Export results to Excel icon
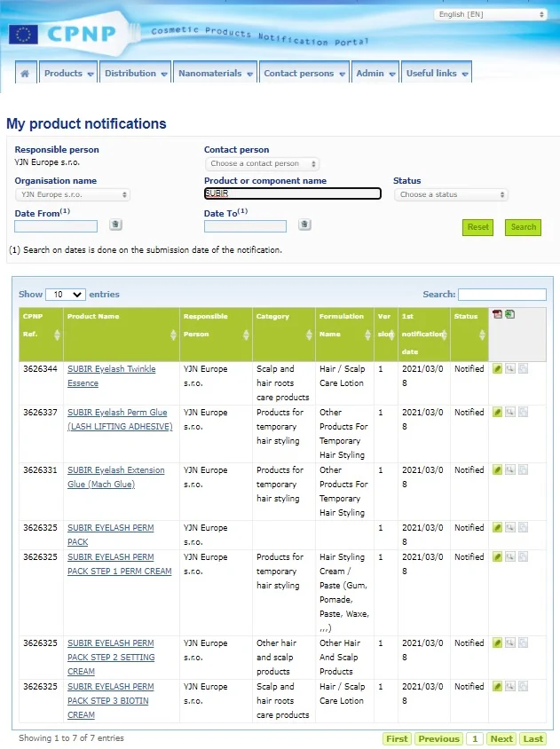The image size is (560, 749). coord(509,314)
